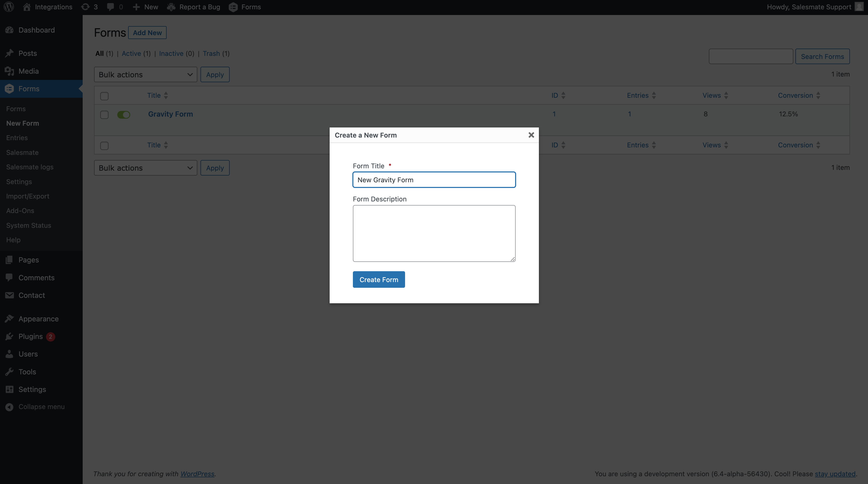This screenshot has height=484, width=868.
Task: Click the WordPress logo icon
Action: pos(9,7)
